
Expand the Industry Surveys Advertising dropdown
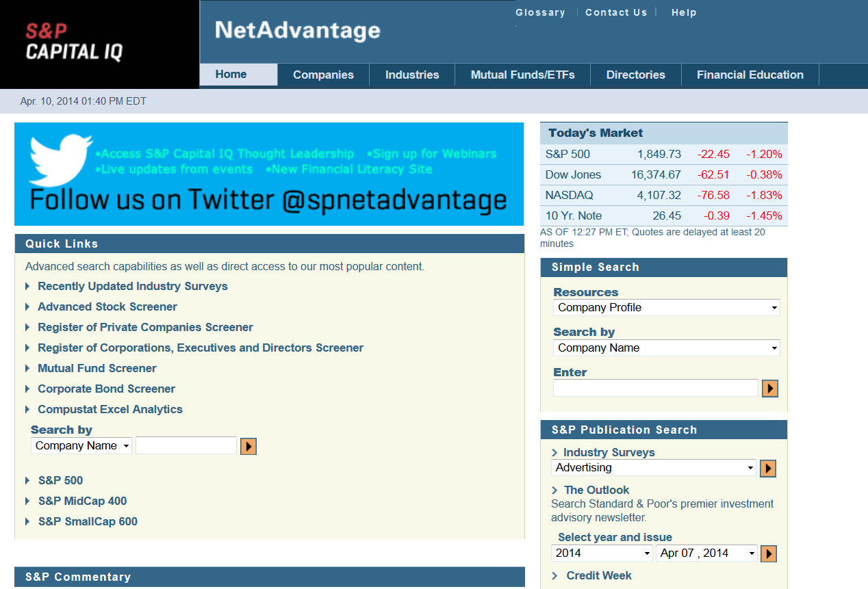pos(652,468)
